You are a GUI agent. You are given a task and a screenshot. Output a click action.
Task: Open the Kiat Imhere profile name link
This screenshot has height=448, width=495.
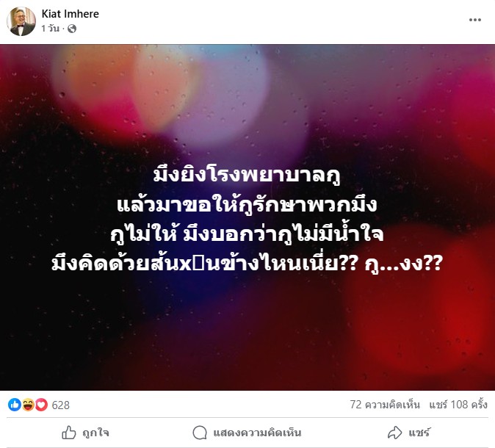pos(70,13)
